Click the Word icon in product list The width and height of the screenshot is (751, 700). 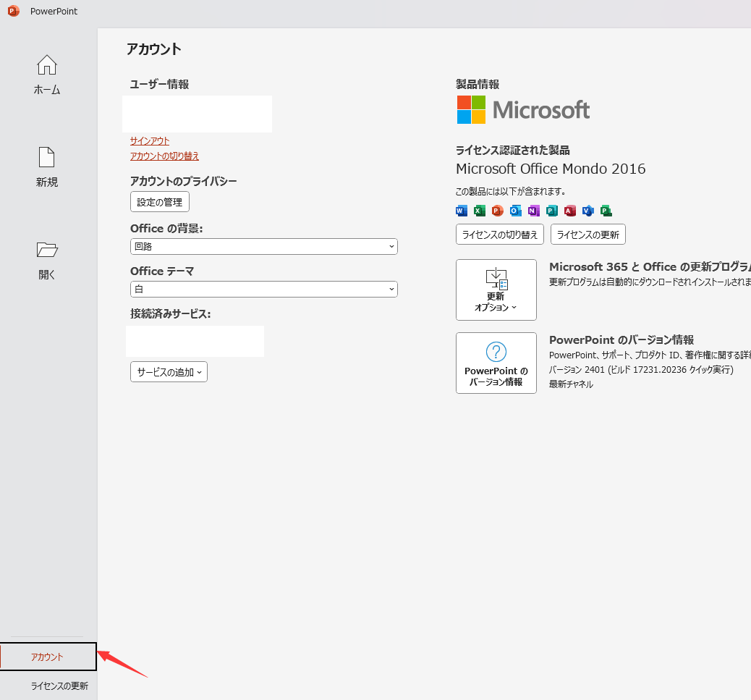pos(462,211)
